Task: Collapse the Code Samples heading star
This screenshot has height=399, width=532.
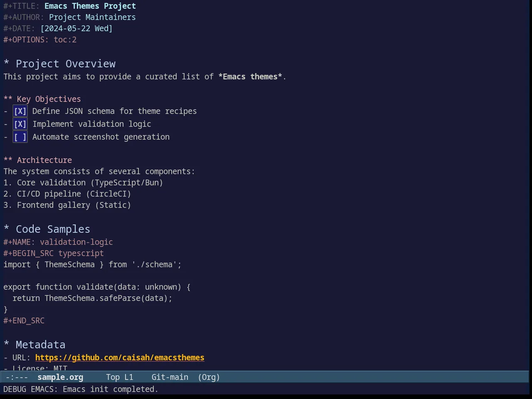Action: (6, 229)
